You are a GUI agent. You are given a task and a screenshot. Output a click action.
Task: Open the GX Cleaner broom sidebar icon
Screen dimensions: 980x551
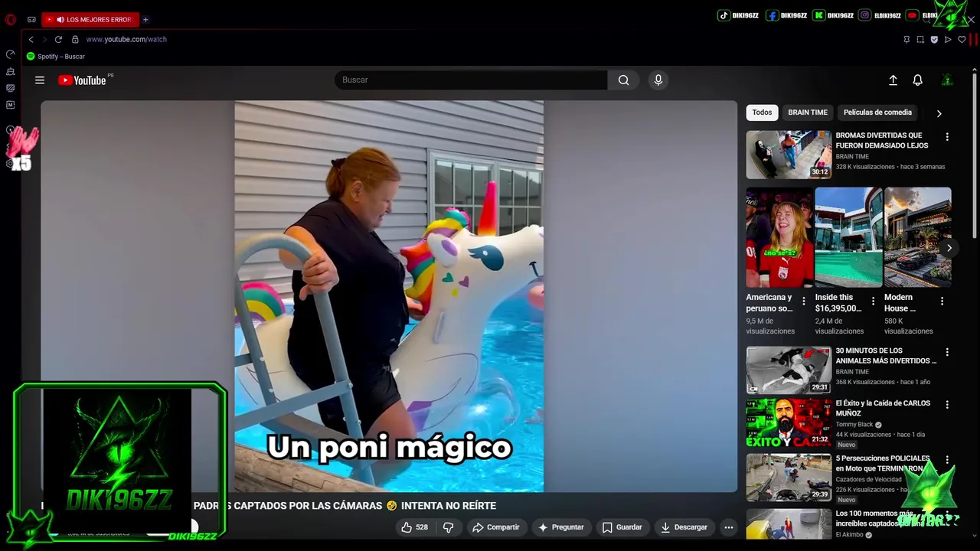click(x=11, y=71)
